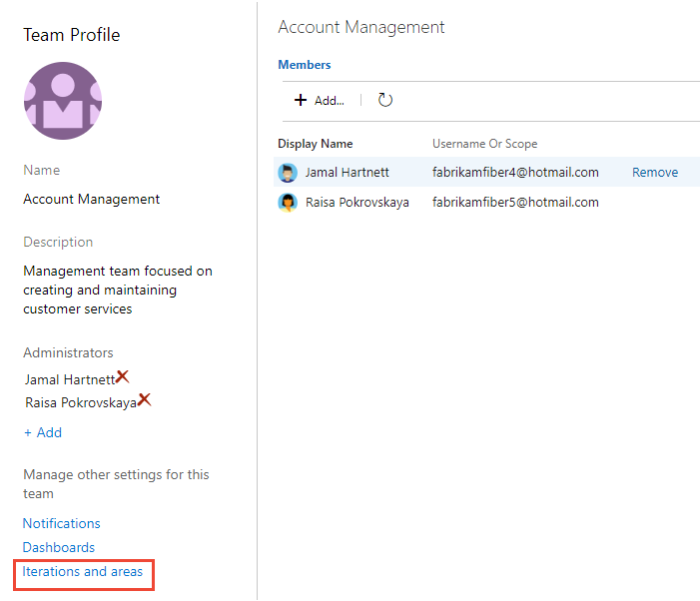Select the Jamal Hartnett member row name
700x601 pixels.
pos(348,173)
